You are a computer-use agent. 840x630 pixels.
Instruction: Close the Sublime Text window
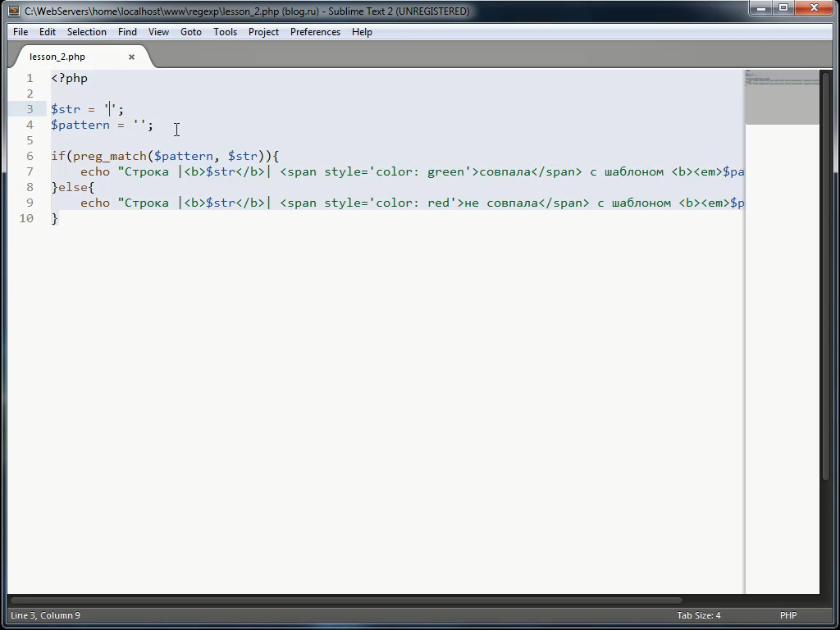coord(815,8)
